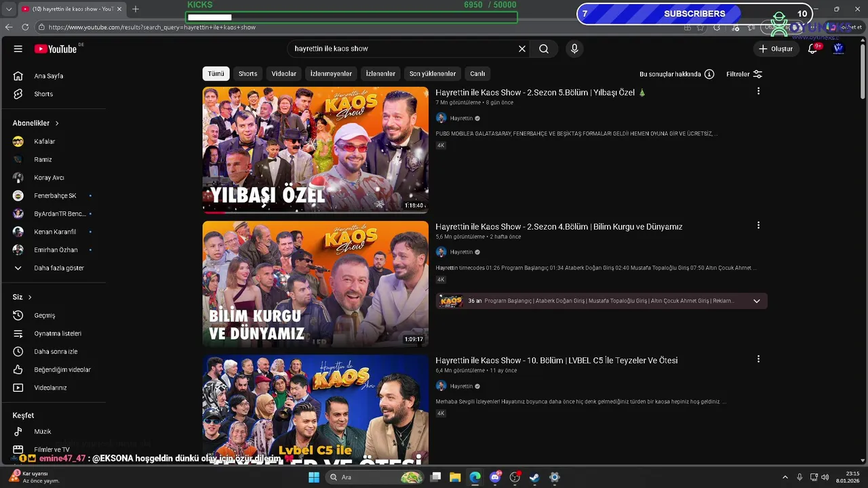Open the Yılbaşı Özel video thumbnail
Image resolution: width=868 pixels, height=488 pixels.
point(315,150)
